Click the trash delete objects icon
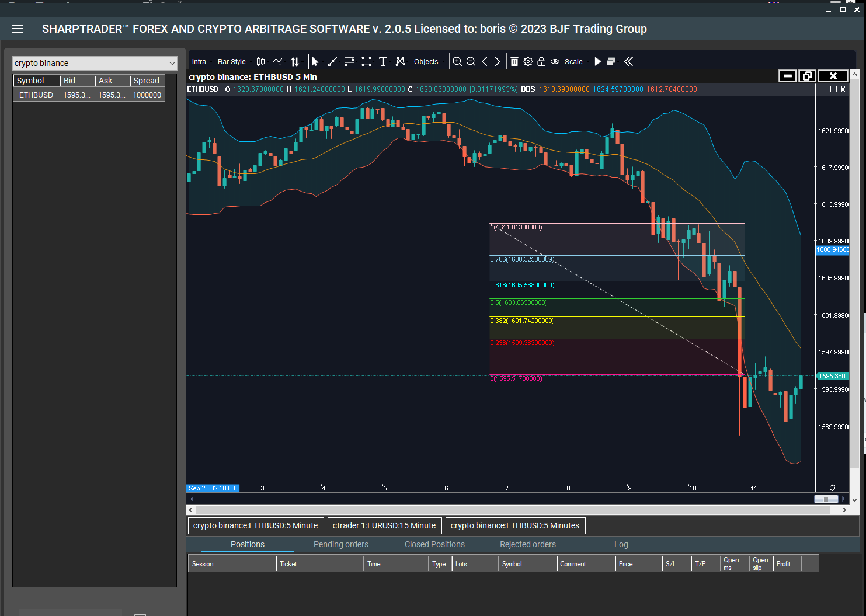 click(514, 61)
